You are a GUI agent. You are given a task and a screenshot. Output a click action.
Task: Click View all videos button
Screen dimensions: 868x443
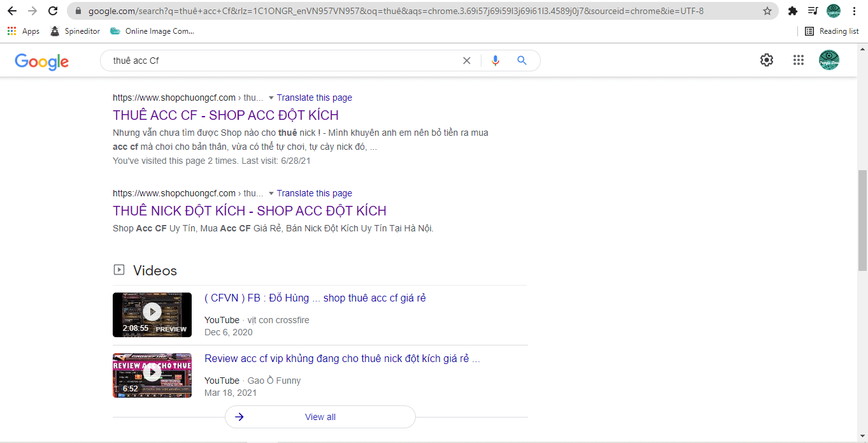coord(320,417)
